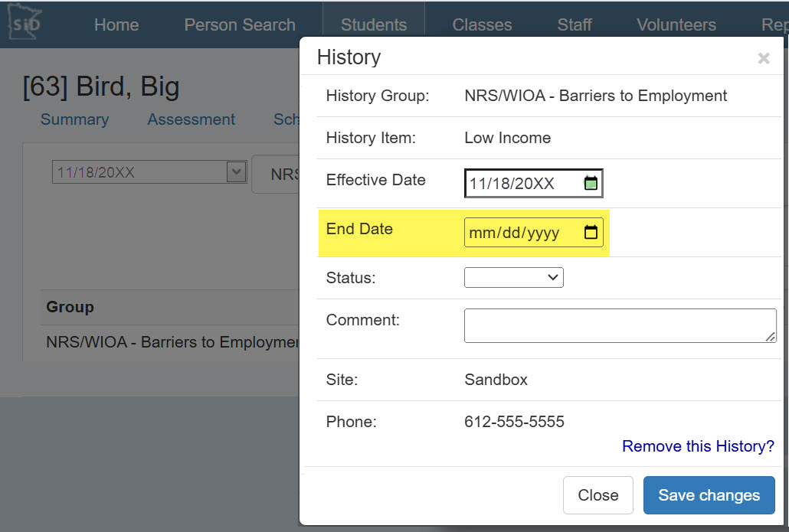
Task: Expand the 11/18/20XX date selector dropdown
Action: 235,171
